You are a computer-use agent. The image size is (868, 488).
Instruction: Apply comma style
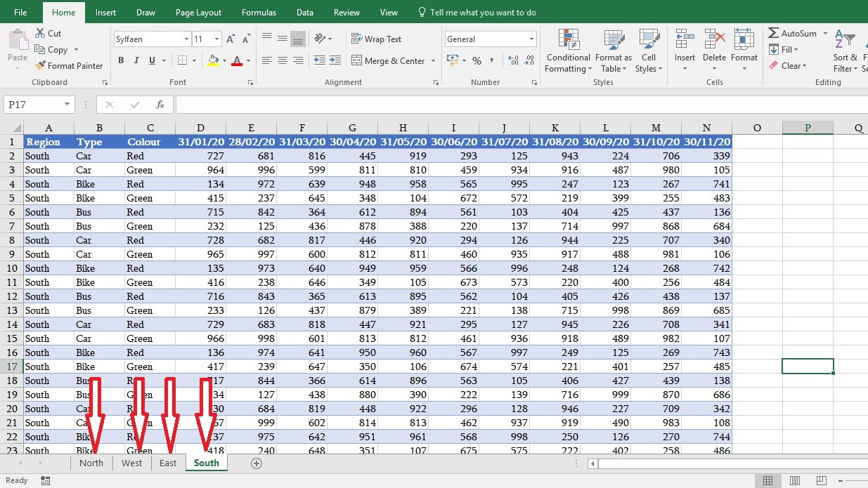coord(493,61)
